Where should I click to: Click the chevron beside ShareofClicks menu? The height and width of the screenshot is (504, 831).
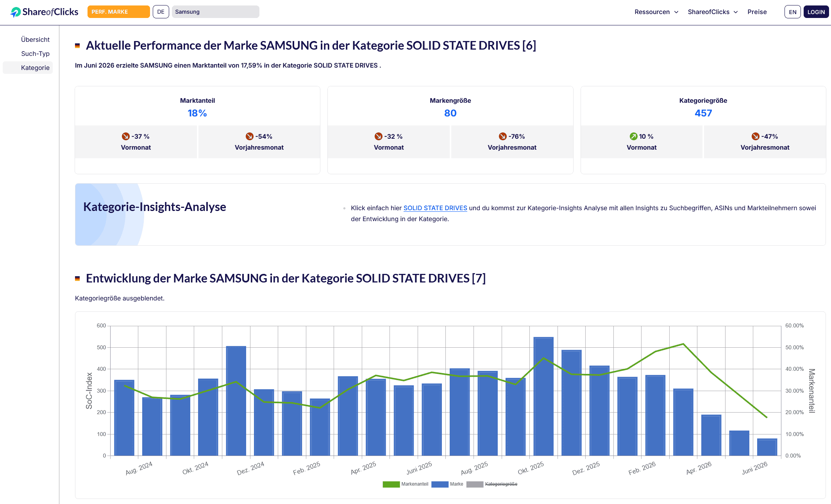click(736, 12)
